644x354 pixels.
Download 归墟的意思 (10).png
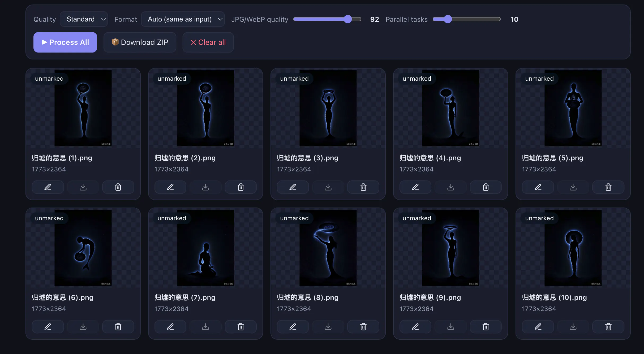[573, 327]
